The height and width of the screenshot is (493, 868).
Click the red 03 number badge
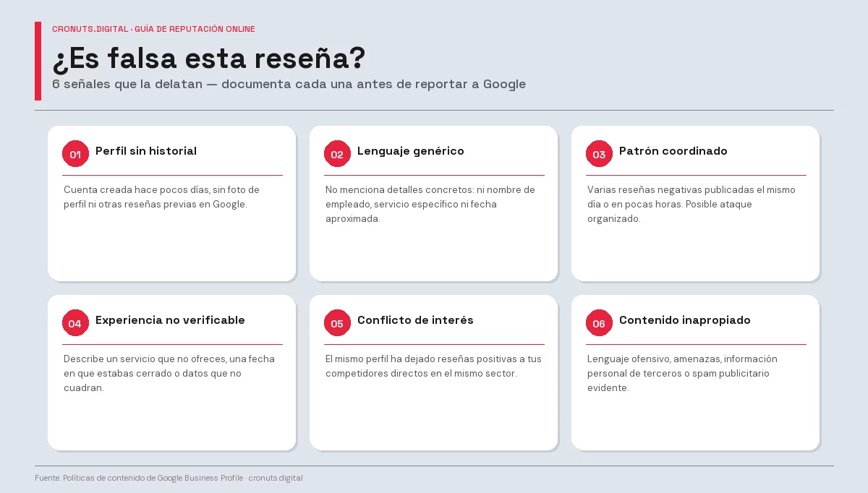599,154
